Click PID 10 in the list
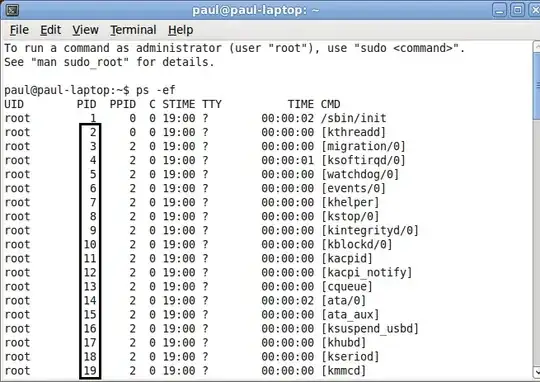540x382 pixels. click(x=90, y=245)
